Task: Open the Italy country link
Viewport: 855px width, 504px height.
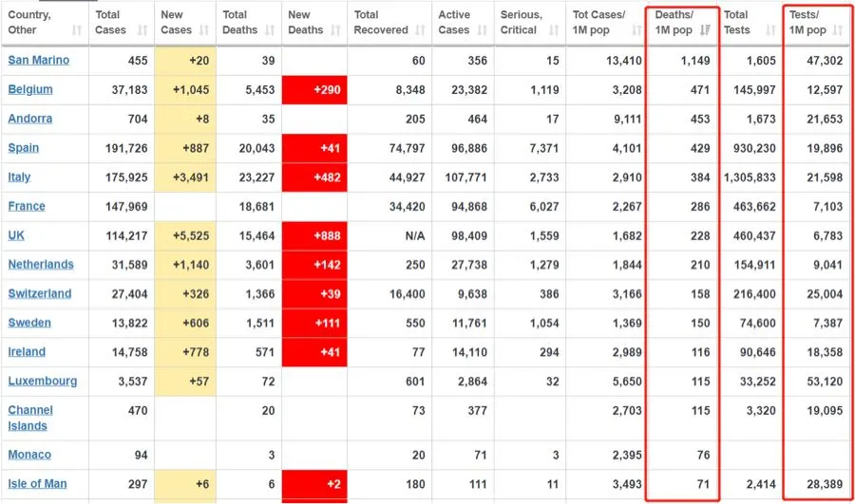Action: pyautogui.click(x=19, y=177)
